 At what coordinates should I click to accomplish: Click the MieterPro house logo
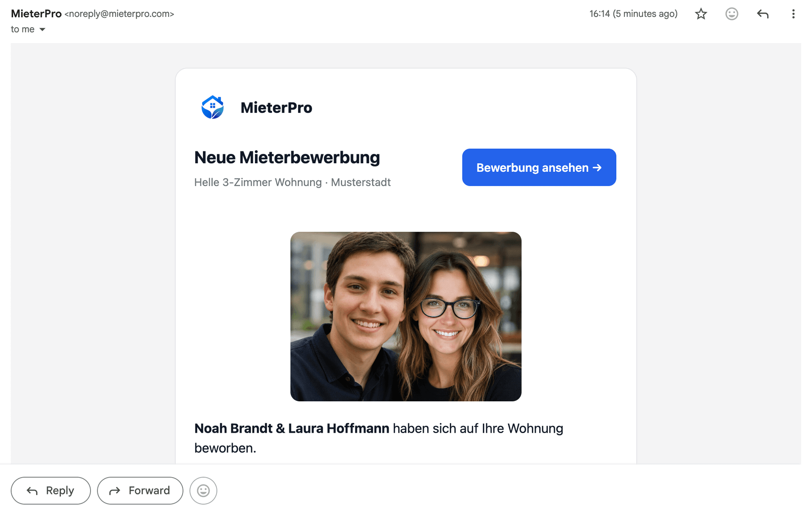point(212,107)
